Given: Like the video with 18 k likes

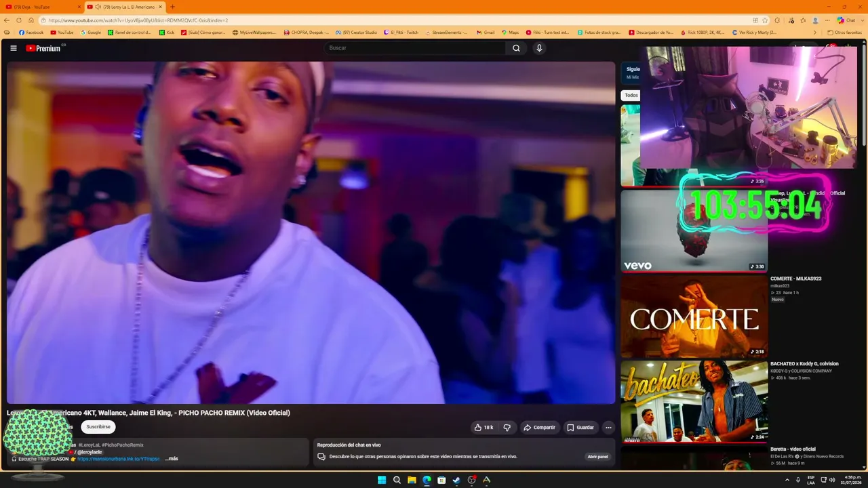Looking at the screenshot, I should tap(484, 428).
